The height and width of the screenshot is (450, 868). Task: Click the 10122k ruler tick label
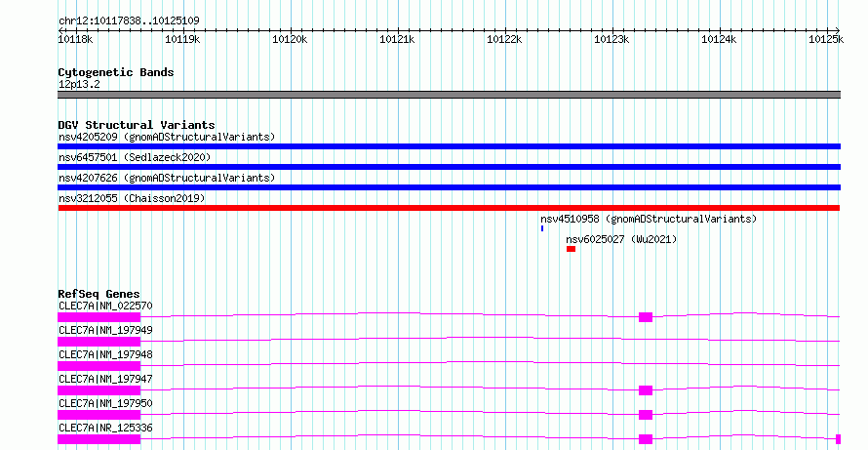click(504, 39)
